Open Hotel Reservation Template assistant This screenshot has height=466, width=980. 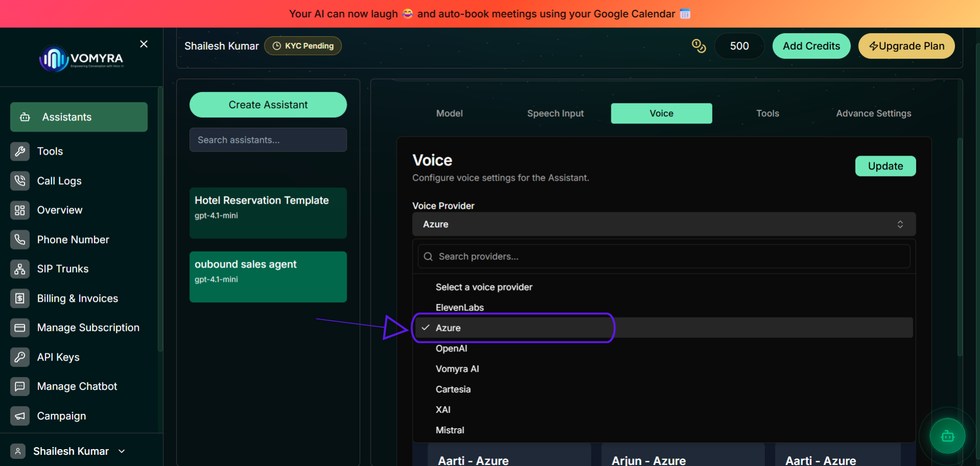click(x=268, y=213)
